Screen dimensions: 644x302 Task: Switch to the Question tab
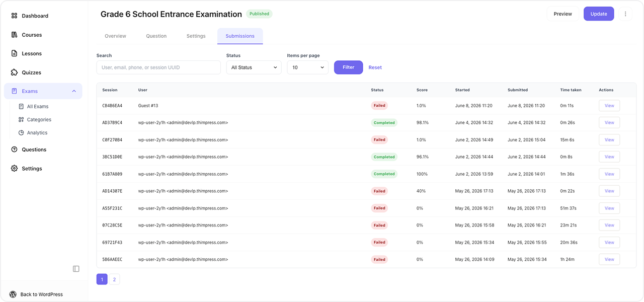coord(156,36)
